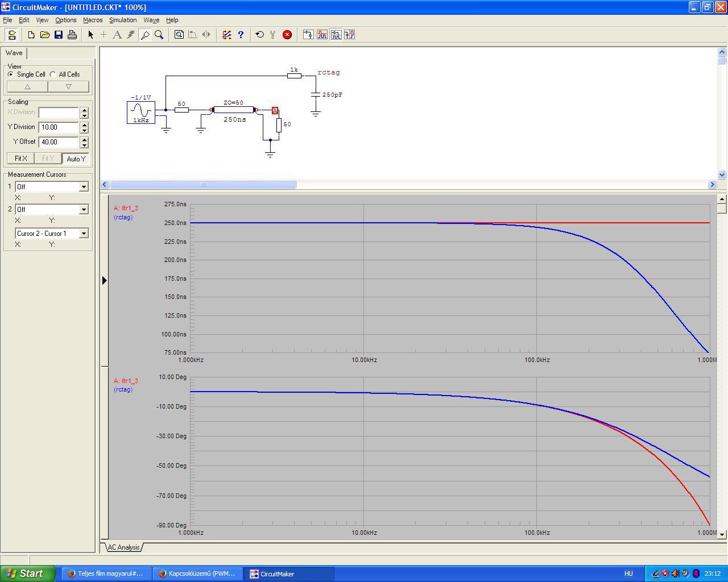Click the up triangle cell button
This screenshot has width=728, height=582.
point(27,86)
